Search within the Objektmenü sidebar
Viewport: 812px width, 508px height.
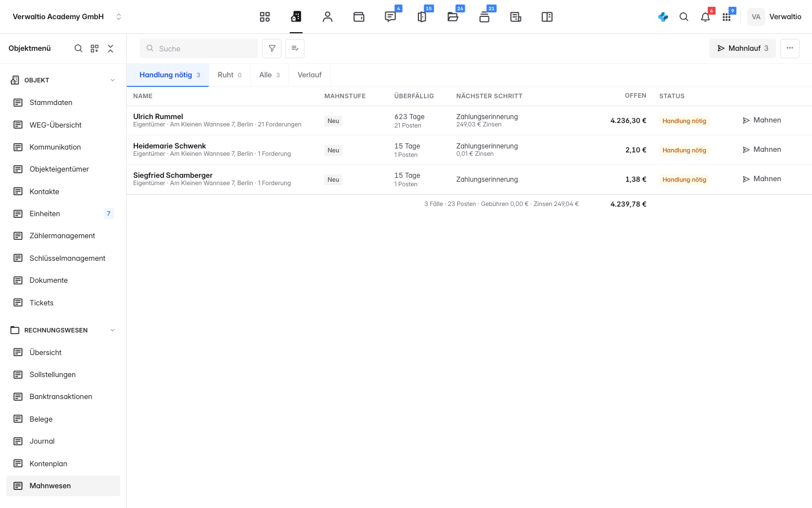coord(78,49)
